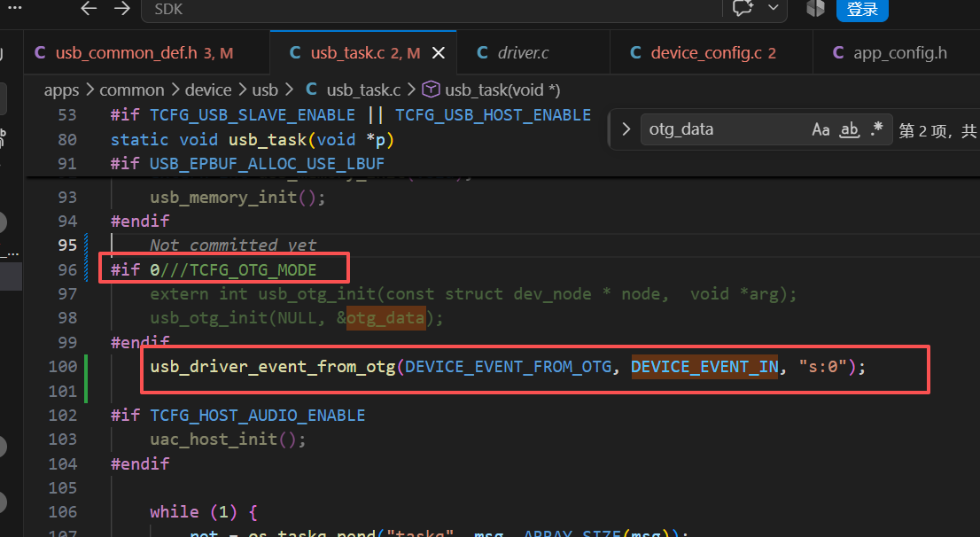Click the usb_task.c breadcrumb item

click(354, 90)
